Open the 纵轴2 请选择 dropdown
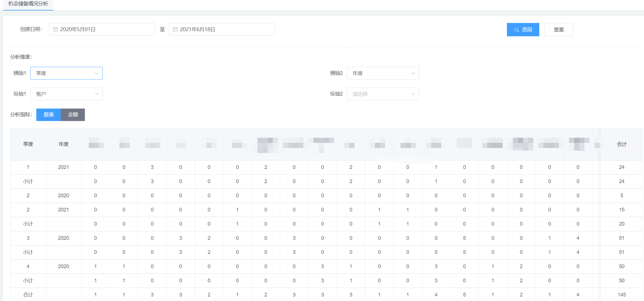 (383, 94)
